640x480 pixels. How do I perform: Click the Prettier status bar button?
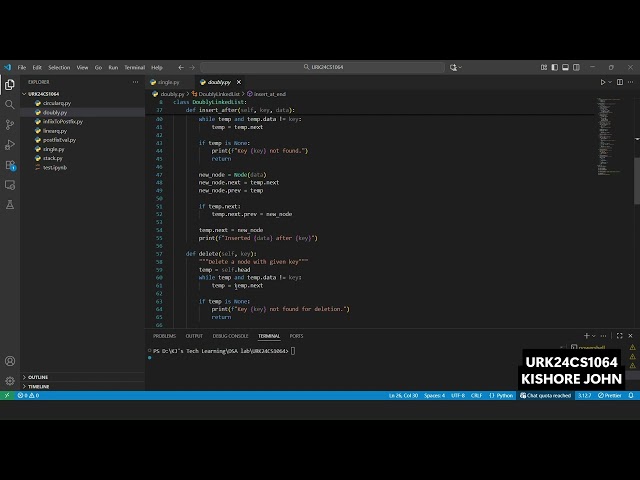point(609,396)
